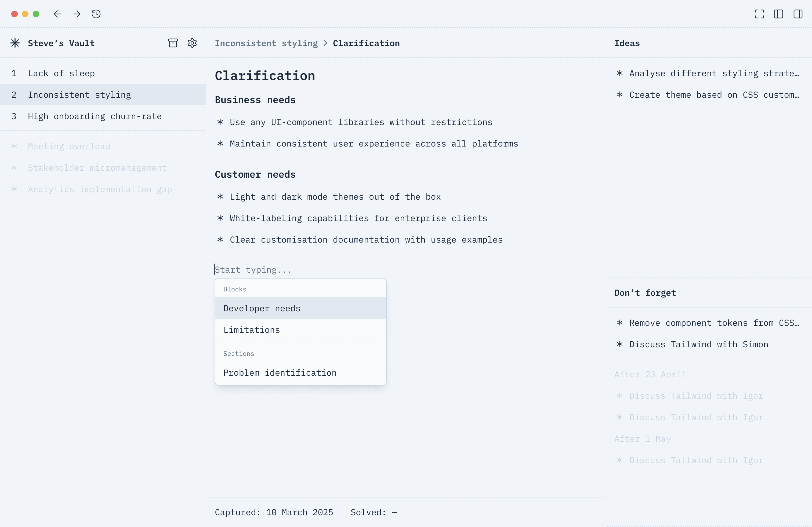
Task: Open the archived "Meeting overload" problem
Action: 69,146
